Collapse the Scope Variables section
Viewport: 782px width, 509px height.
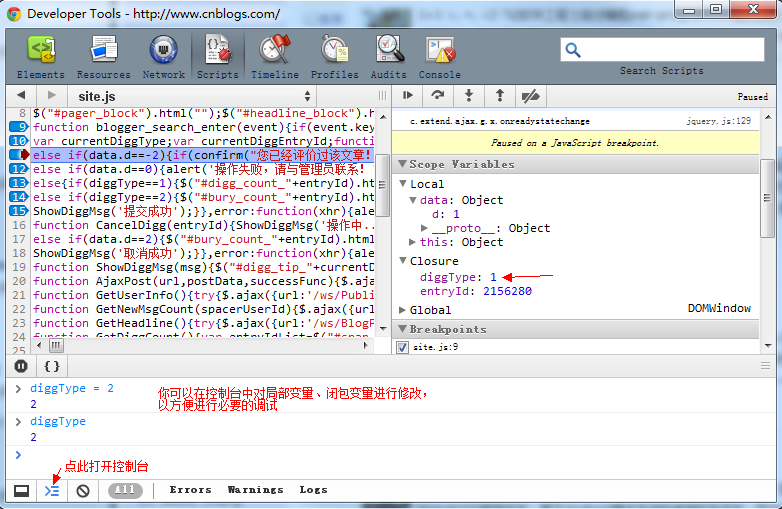coord(403,164)
